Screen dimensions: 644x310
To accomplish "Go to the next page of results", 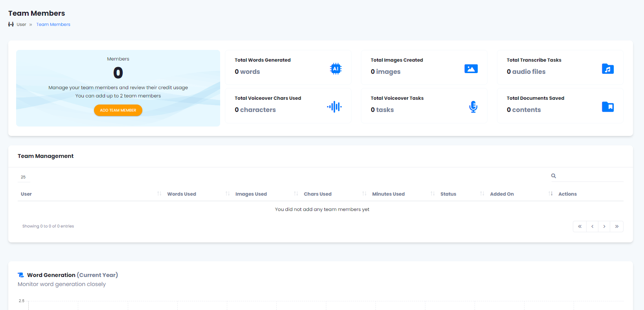I will tap(604, 227).
